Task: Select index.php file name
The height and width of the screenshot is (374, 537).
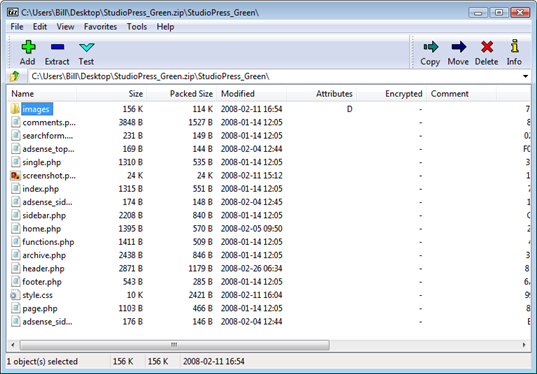Action: point(40,189)
